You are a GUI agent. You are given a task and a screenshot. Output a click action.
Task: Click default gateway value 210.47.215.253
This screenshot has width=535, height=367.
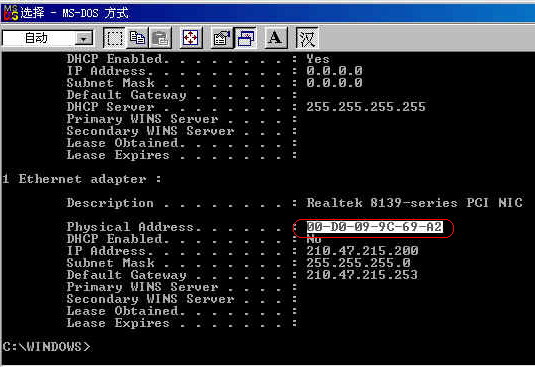click(x=362, y=275)
